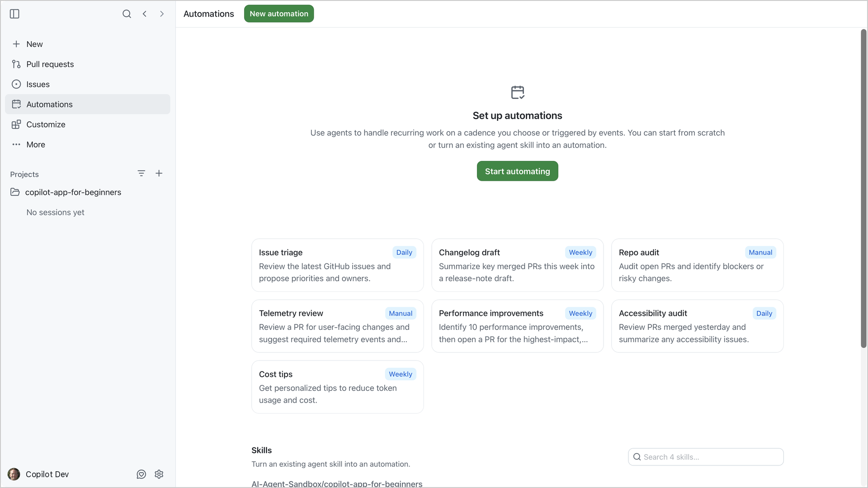Click the Skills section heading
The width and height of the screenshot is (868, 488).
(261, 450)
